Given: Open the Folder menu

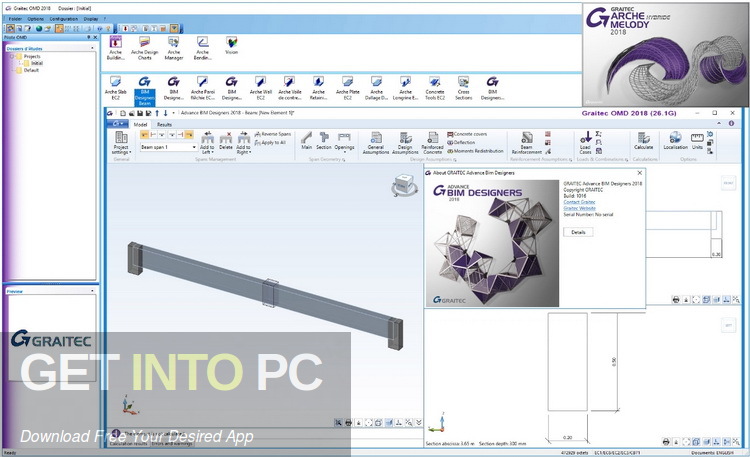Looking at the screenshot, I should [x=15, y=19].
